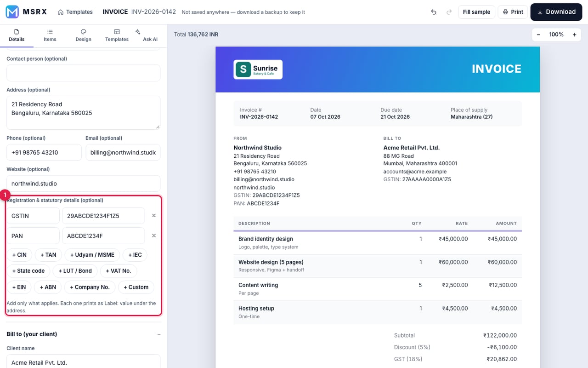Add LUT / Bond field
This screenshot has width=588, height=368.
point(75,271)
